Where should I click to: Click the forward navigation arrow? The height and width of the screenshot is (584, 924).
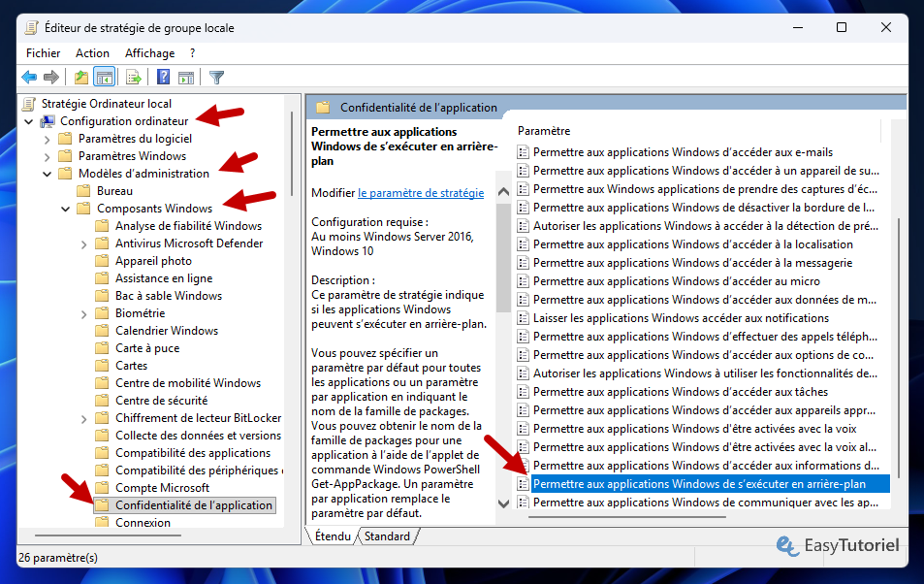(x=49, y=77)
